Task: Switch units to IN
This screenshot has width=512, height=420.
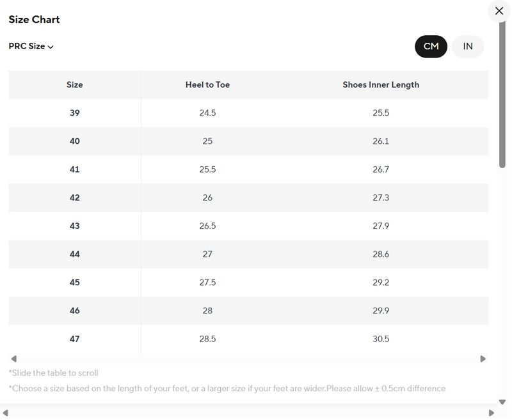Action: pyautogui.click(x=468, y=46)
